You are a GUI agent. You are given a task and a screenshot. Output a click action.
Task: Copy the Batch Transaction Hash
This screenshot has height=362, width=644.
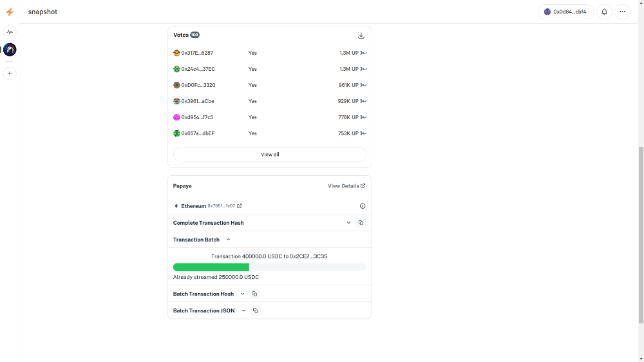[x=254, y=294]
